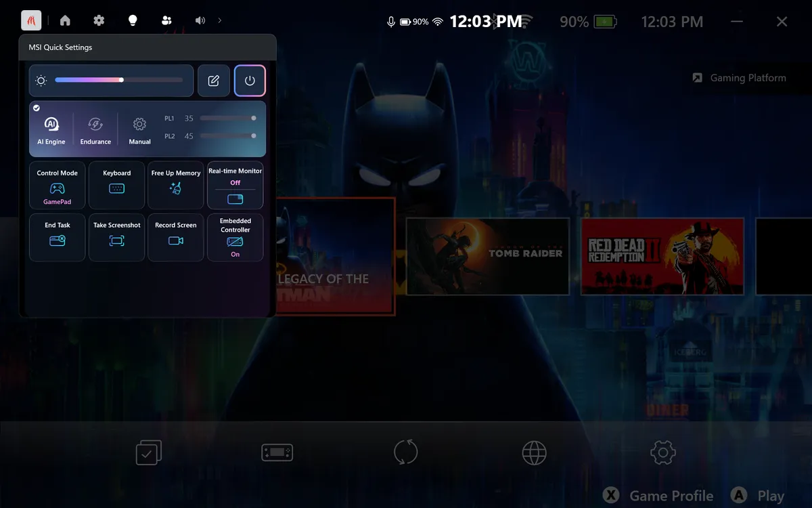Click the End Task tile
Viewport: 812px width, 508px height.
click(x=58, y=237)
